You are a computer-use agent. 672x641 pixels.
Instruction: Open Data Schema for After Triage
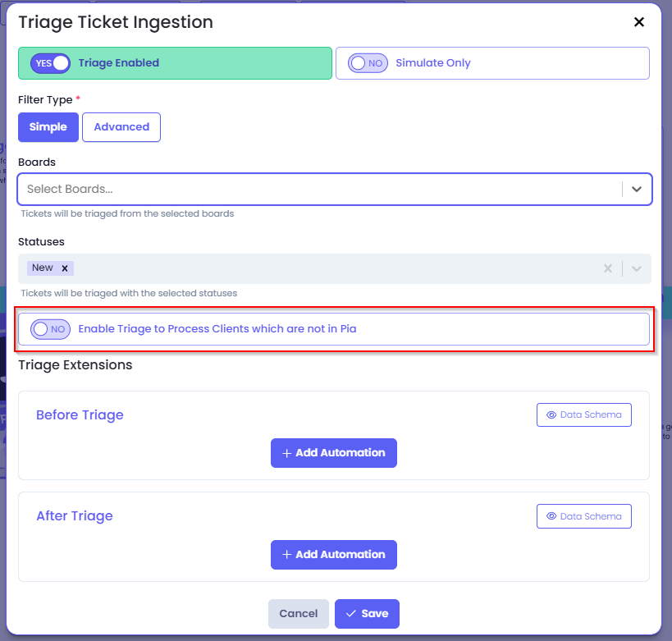(583, 516)
